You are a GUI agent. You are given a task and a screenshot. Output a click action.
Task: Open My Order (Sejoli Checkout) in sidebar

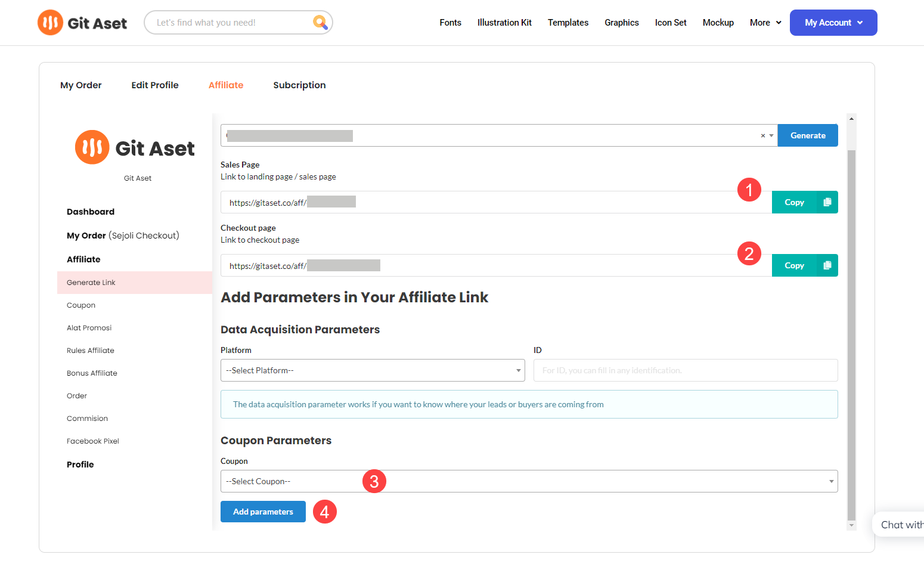click(123, 236)
